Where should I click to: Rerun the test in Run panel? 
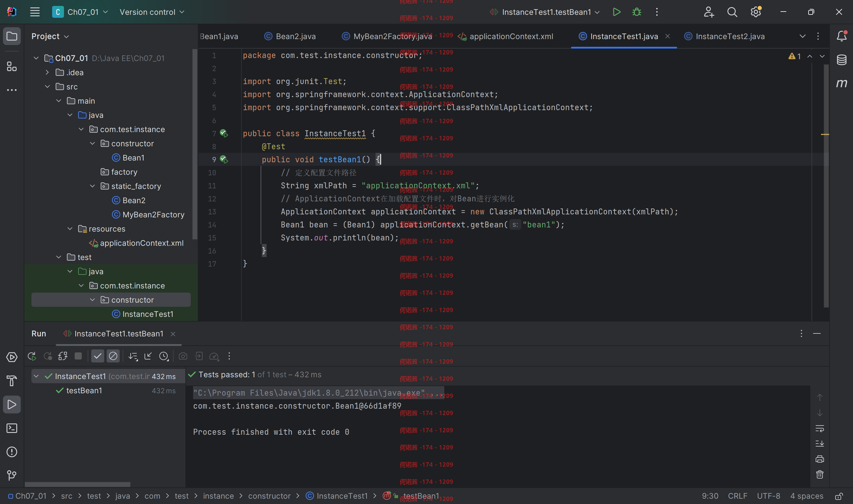pos(32,356)
